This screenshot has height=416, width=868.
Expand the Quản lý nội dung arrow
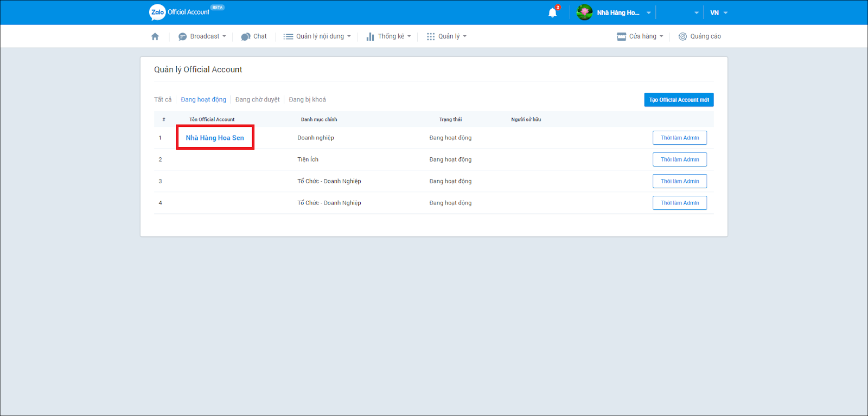pos(349,36)
